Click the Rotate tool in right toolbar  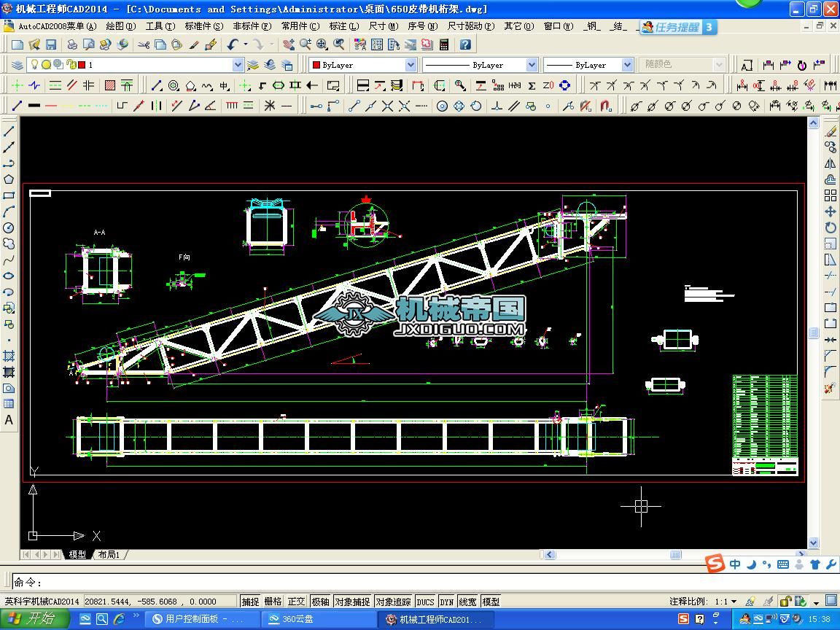pos(831,227)
